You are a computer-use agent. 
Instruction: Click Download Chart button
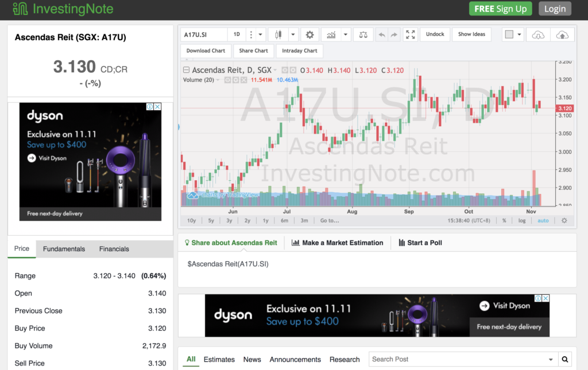pyautogui.click(x=206, y=51)
